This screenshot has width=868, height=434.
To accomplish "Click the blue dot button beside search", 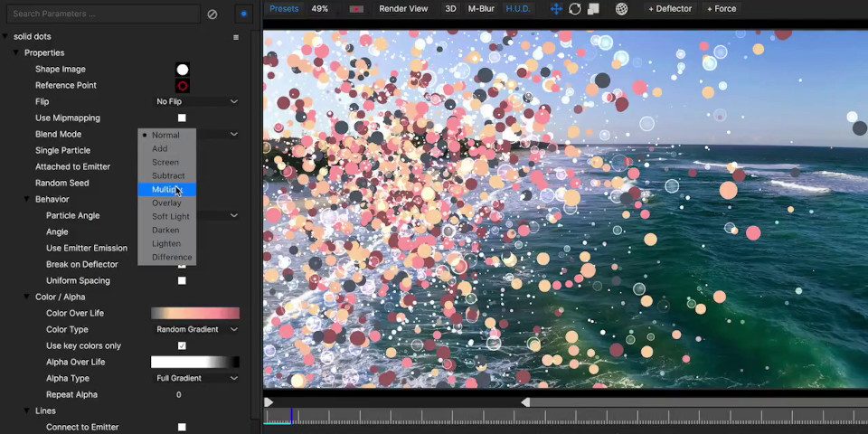I will (x=243, y=14).
